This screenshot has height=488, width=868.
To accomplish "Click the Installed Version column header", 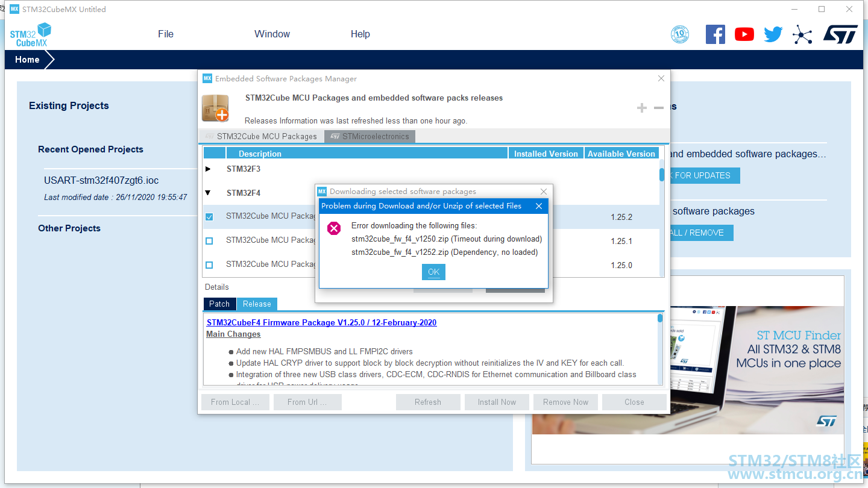I will (546, 154).
